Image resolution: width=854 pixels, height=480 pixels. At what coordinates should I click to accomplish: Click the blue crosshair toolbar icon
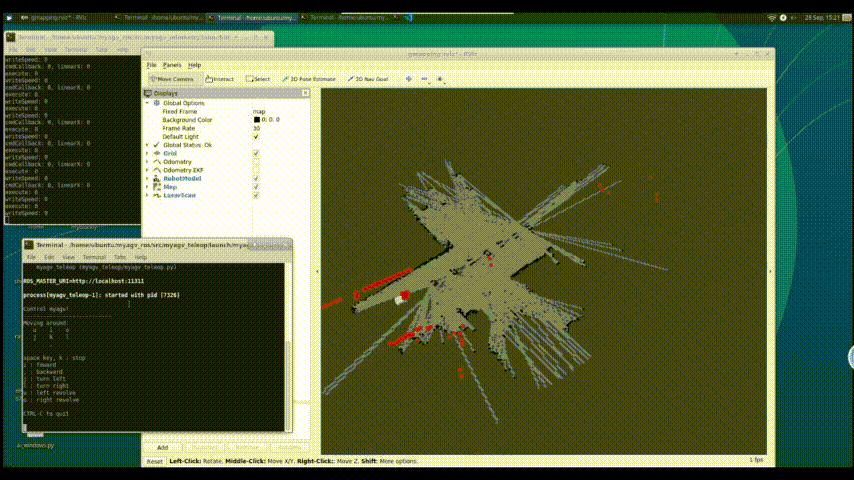pyautogui.click(x=408, y=78)
